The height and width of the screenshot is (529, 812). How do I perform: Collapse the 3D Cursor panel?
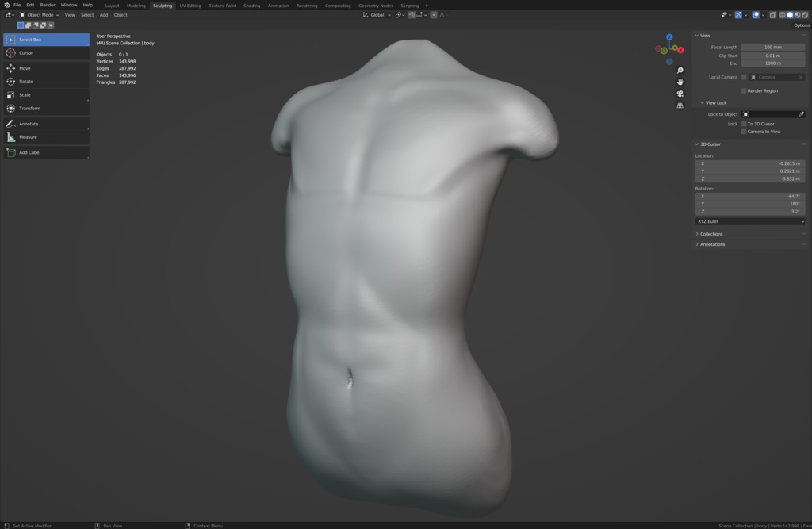click(697, 144)
